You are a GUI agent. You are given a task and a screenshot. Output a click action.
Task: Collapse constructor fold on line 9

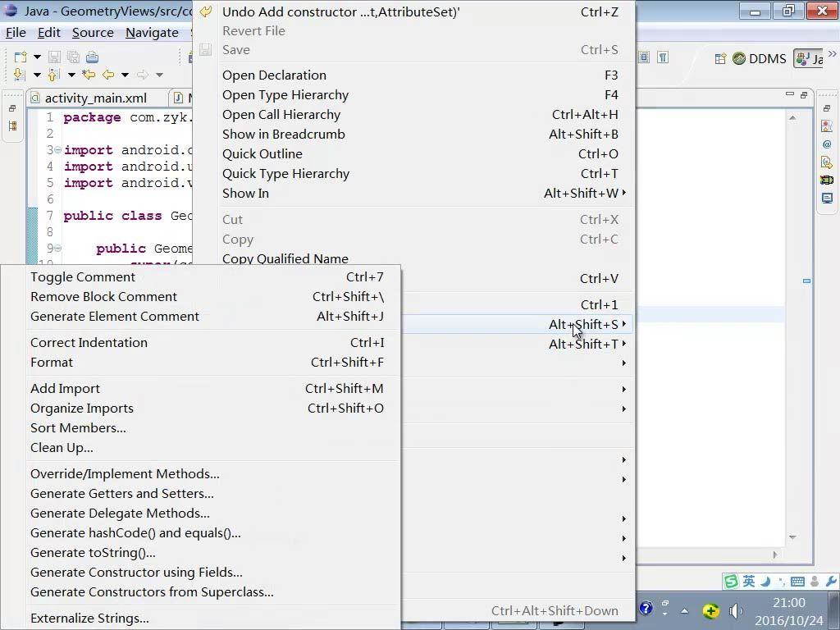coord(58,248)
